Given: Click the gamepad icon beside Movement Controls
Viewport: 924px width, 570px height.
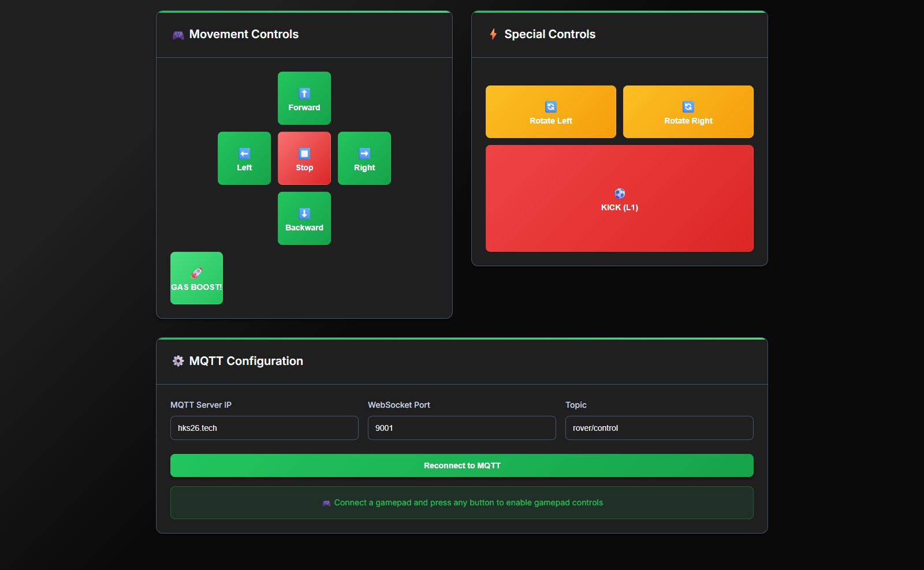Looking at the screenshot, I should click(x=178, y=35).
